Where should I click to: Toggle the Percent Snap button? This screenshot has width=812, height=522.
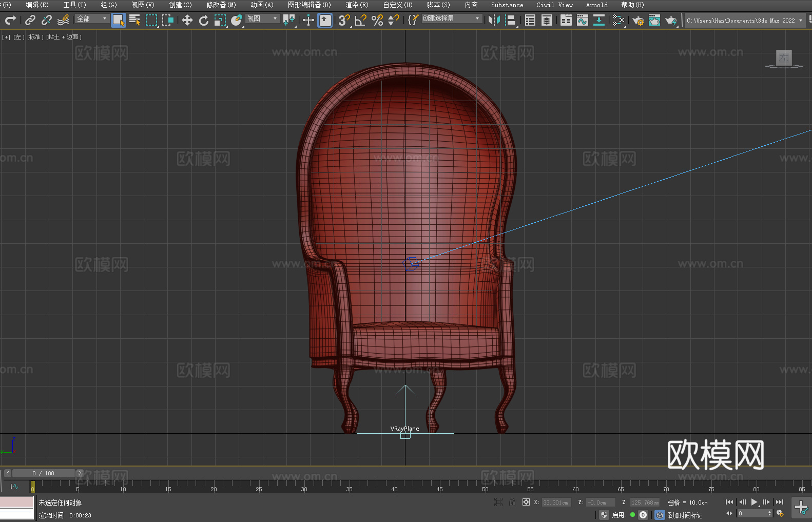coord(377,20)
